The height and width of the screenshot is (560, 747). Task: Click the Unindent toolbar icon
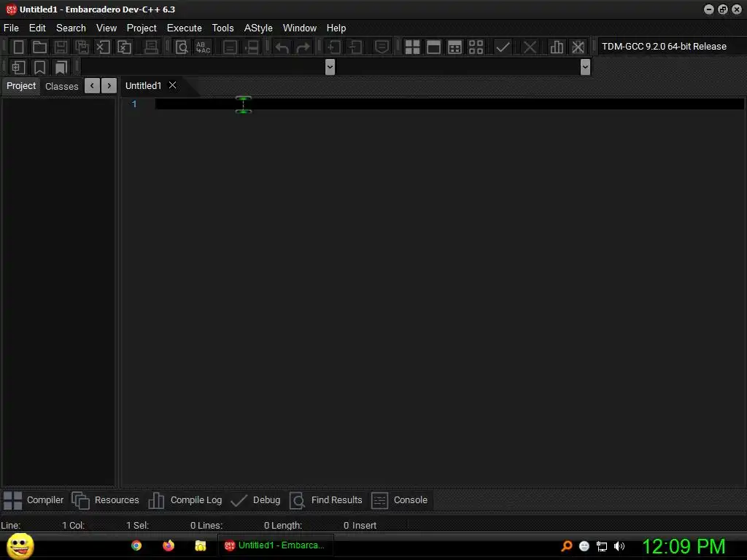click(355, 47)
